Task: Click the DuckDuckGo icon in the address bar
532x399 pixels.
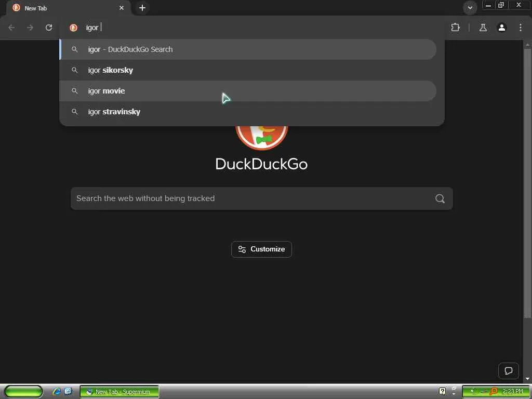Action: pyautogui.click(x=73, y=28)
